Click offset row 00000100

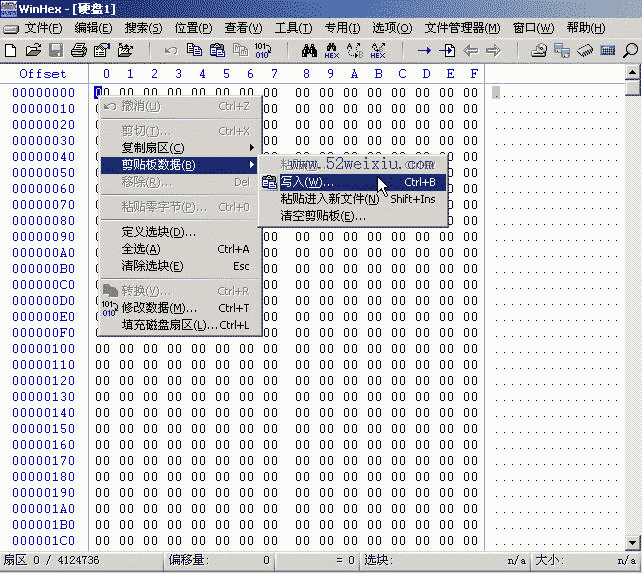pos(43,349)
